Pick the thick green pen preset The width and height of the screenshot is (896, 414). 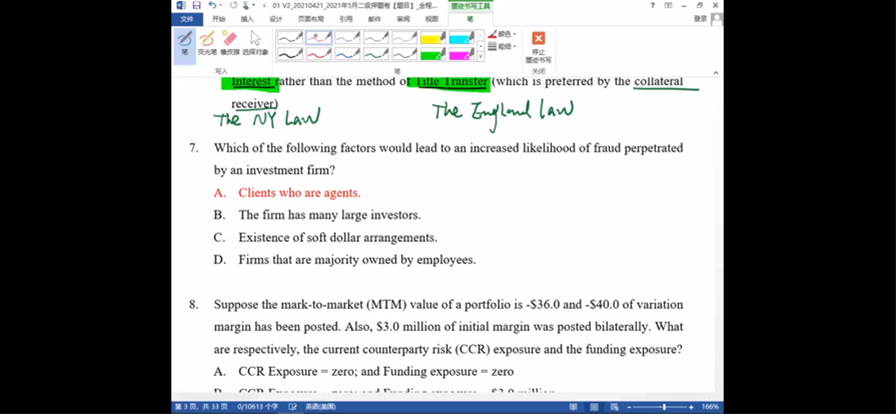[375, 54]
